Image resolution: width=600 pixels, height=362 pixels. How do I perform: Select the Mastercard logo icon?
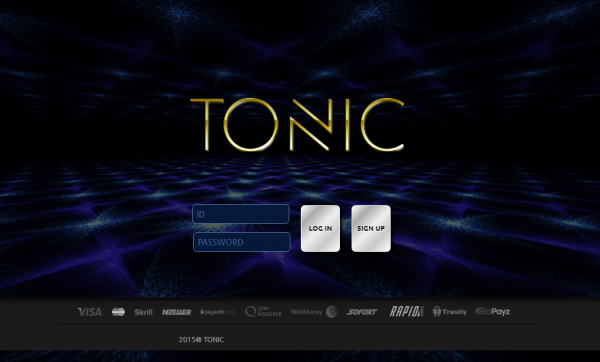[118, 312]
